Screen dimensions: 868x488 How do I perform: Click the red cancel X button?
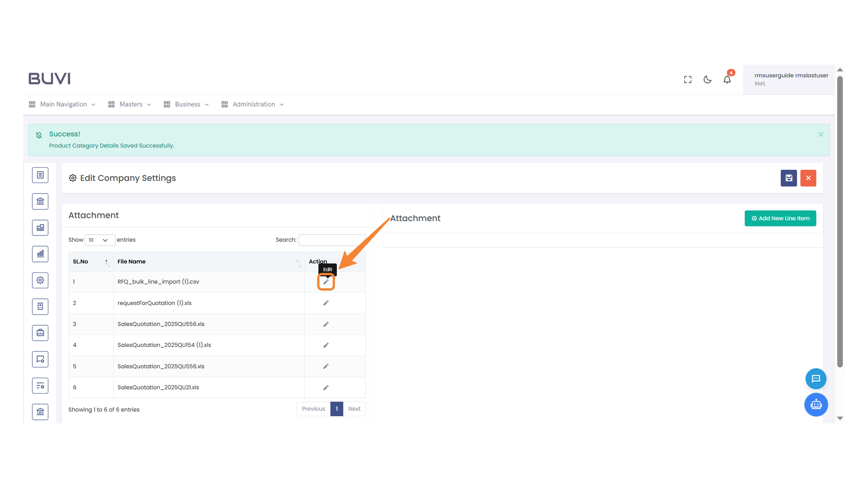click(808, 178)
